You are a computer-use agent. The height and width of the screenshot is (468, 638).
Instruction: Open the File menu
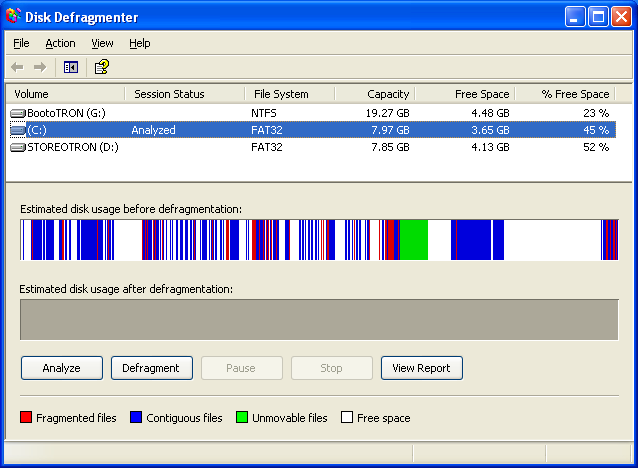click(x=21, y=43)
